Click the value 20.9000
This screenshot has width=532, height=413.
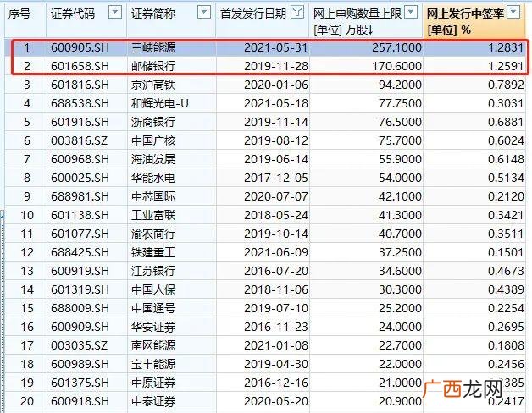(400, 401)
